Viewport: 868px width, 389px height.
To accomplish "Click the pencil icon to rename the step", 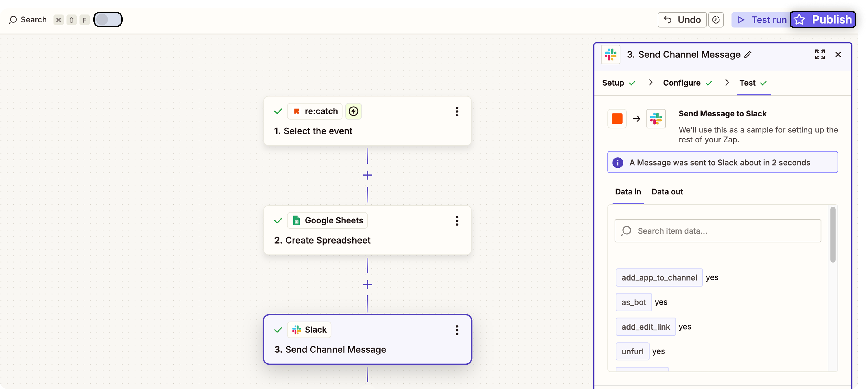I will 748,55.
